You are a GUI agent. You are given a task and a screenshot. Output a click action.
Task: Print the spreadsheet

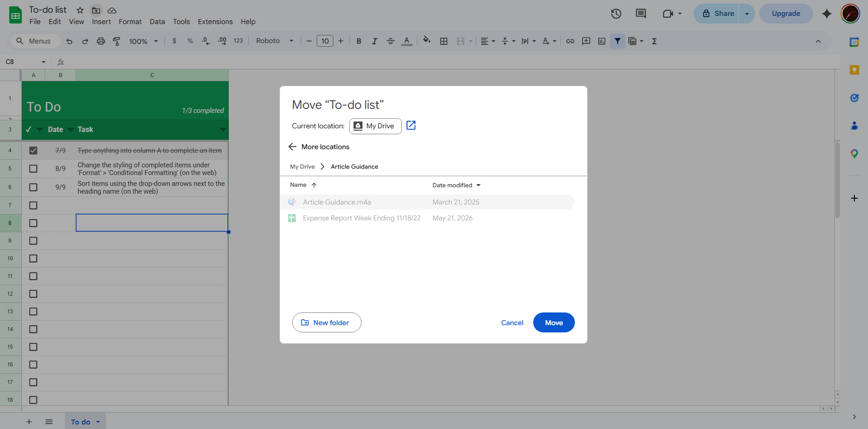[101, 41]
